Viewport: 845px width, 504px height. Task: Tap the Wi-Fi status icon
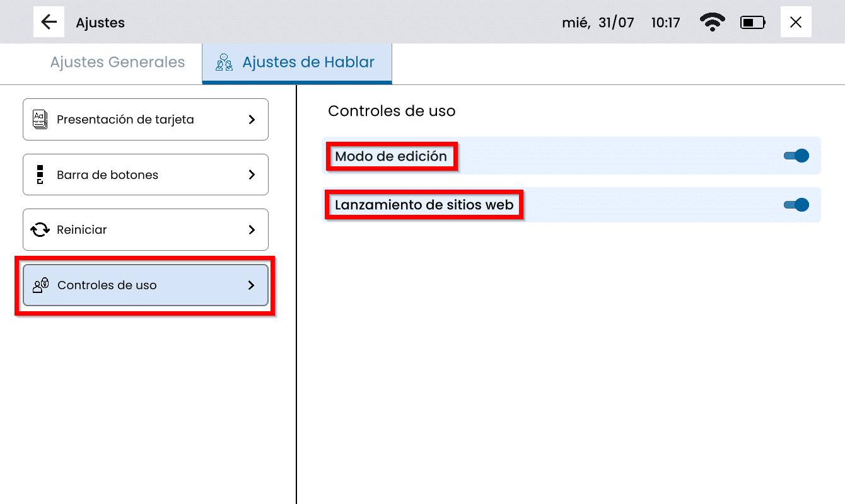click(712, 23)
